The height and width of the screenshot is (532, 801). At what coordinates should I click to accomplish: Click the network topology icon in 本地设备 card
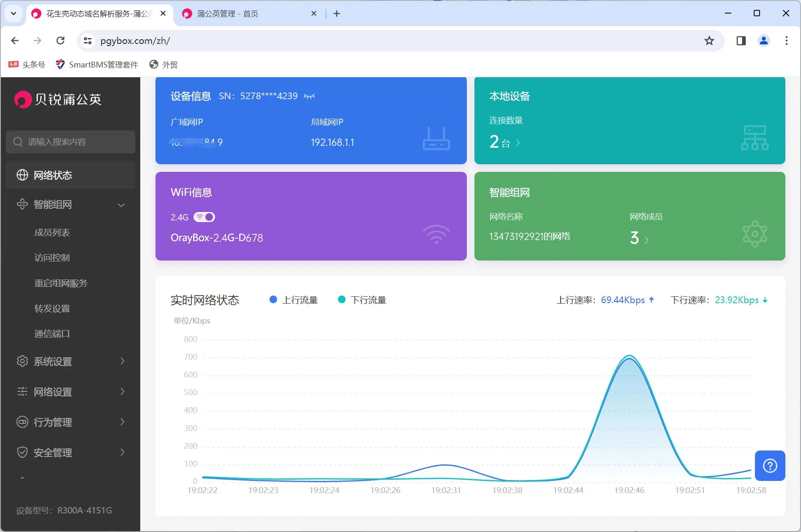click(755, 138)
